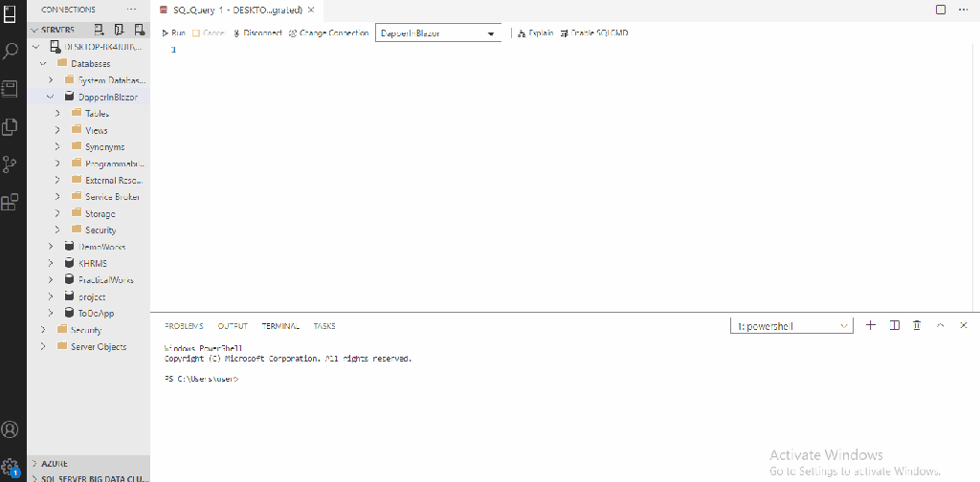
Task: Open the Notebooks view icon
Action: [11, 88]
